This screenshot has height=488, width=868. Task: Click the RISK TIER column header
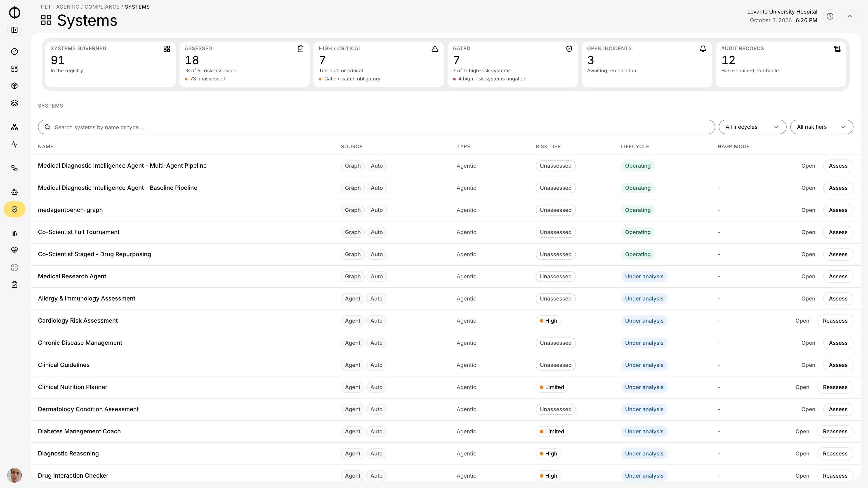click(548, 146)
